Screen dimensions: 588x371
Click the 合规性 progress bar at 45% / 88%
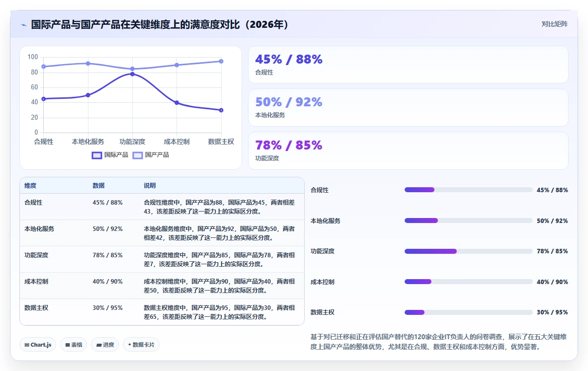point(468,190)
